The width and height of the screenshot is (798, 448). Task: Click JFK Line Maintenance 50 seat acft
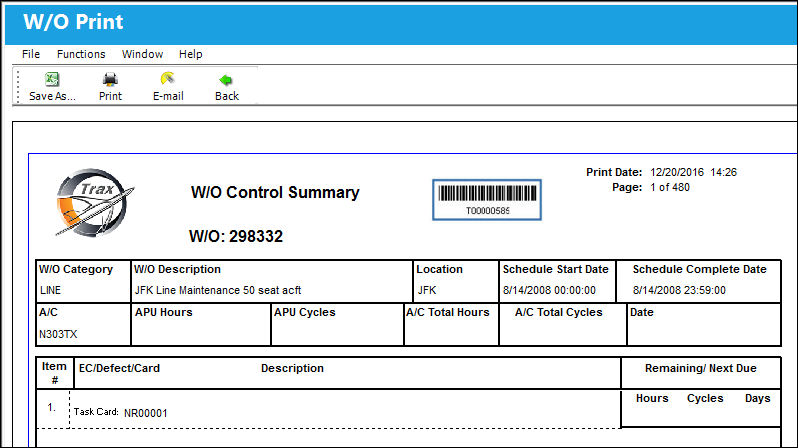(x=218, y=290)
